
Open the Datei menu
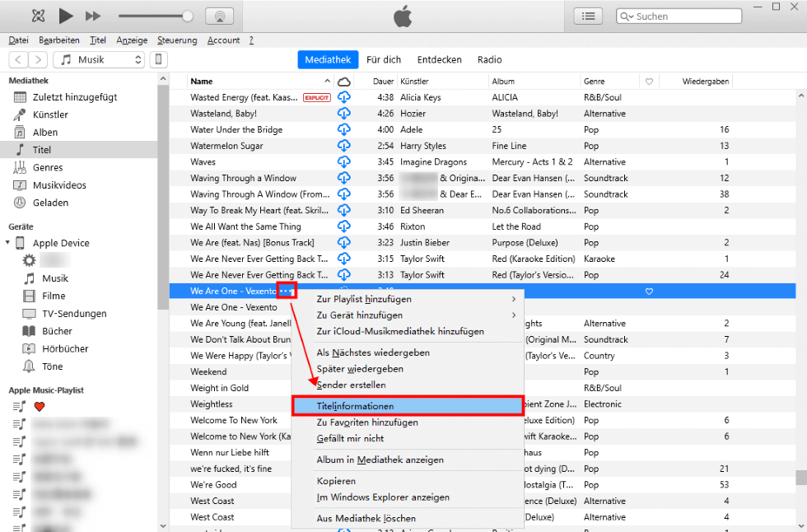coord(18,40)
